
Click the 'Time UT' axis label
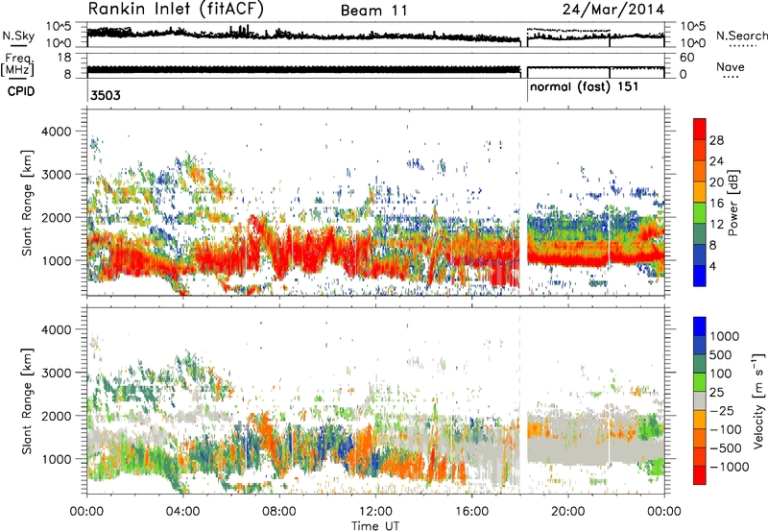(375, 526)
